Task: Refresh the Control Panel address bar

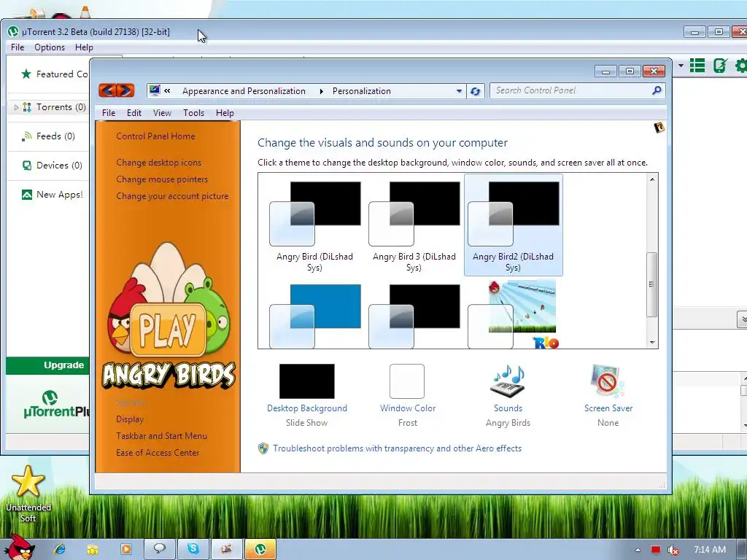Action: (x=475, y=91)
